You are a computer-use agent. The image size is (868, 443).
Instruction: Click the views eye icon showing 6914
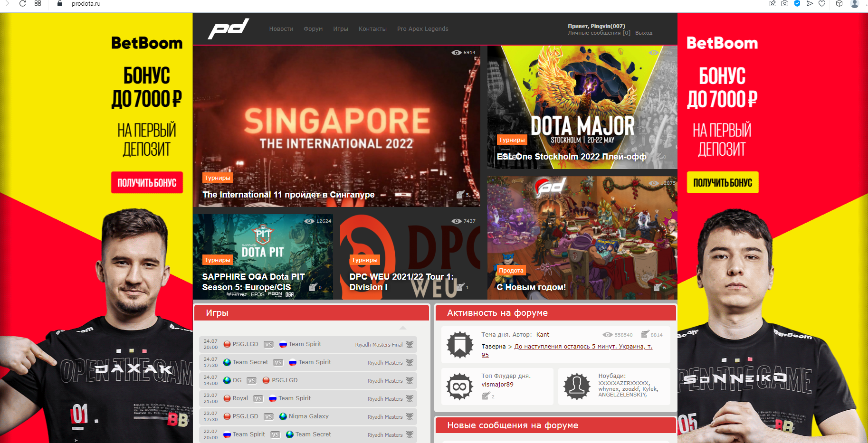456,53
